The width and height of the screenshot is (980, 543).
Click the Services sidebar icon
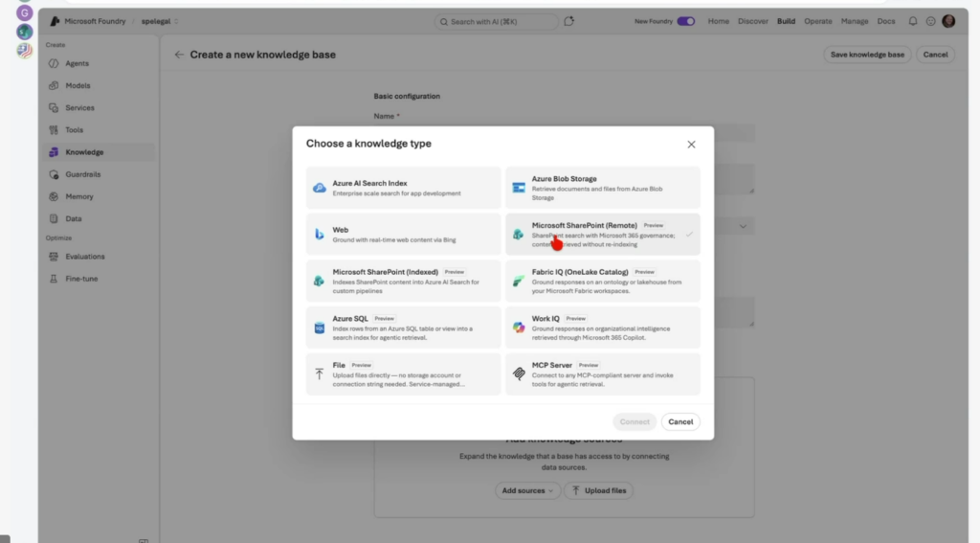54,107
